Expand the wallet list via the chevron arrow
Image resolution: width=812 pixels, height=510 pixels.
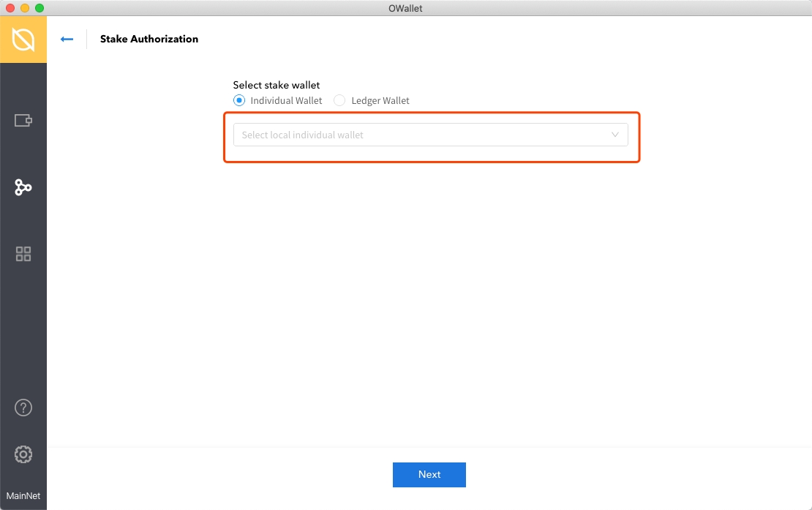click(x=614, y=135)
